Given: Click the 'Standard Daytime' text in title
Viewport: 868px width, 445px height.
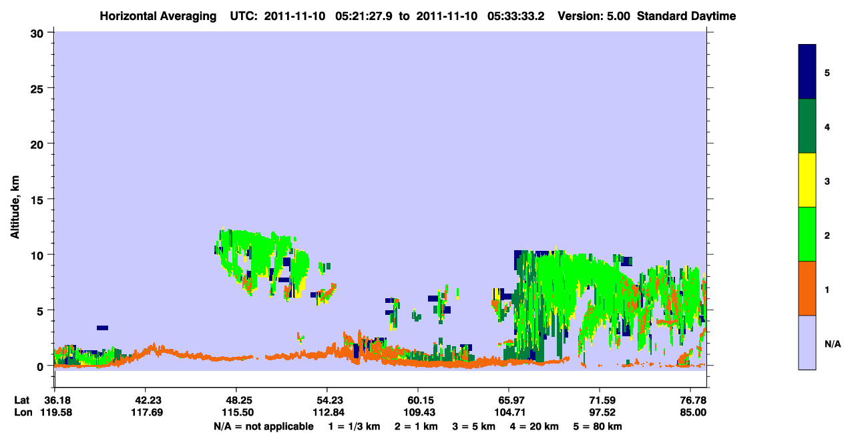Looking at the screenshot, I should coord(686,16).
